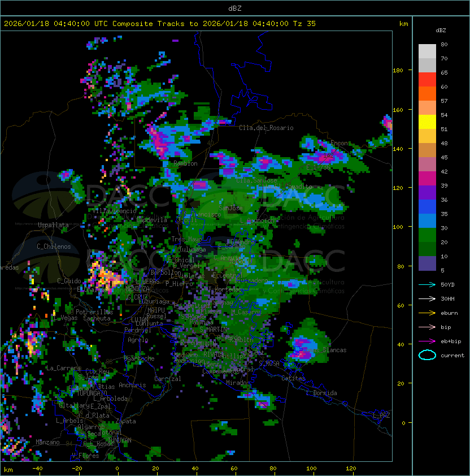Click the 180 km tick on vertical axis

click(398, 71)
